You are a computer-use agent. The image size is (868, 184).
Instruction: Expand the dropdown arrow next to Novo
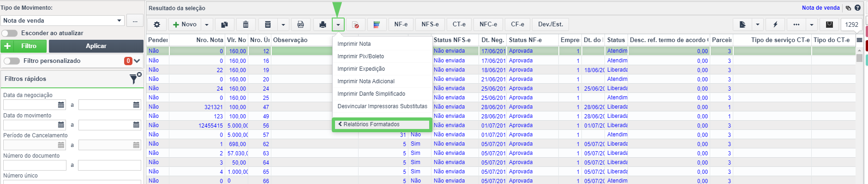pos(207,25)
